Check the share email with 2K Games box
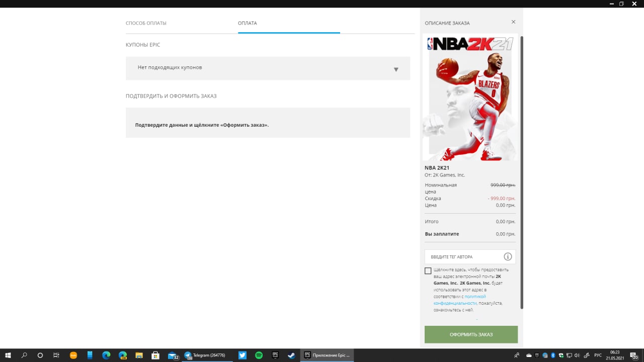644x362 pixels. click(x=428, y=271)
